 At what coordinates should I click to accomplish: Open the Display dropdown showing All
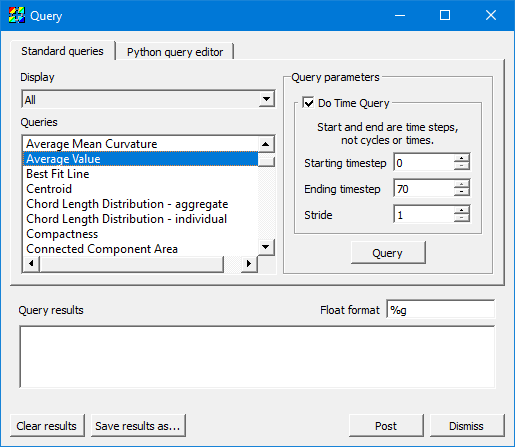pyautogui.click(x=148, y=99)
